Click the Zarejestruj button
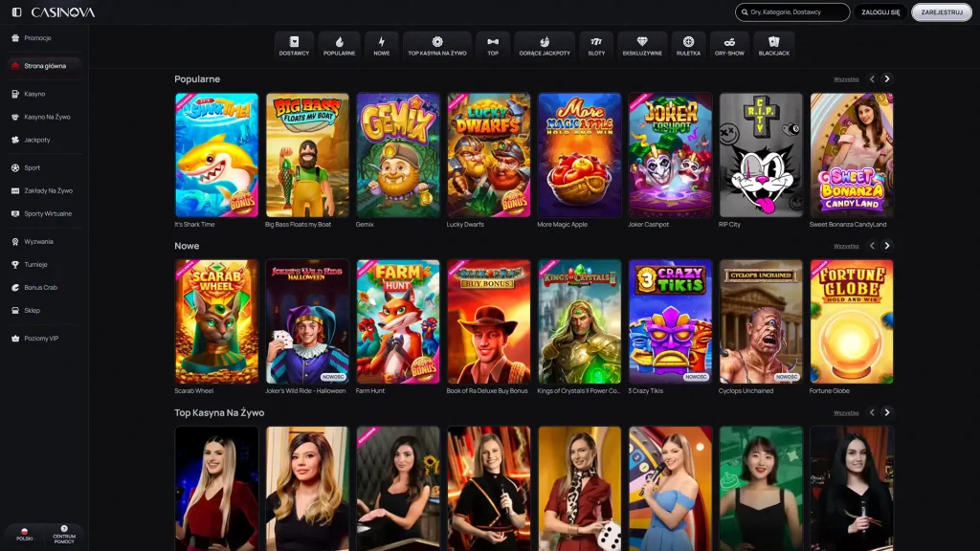 click(942, 11)
